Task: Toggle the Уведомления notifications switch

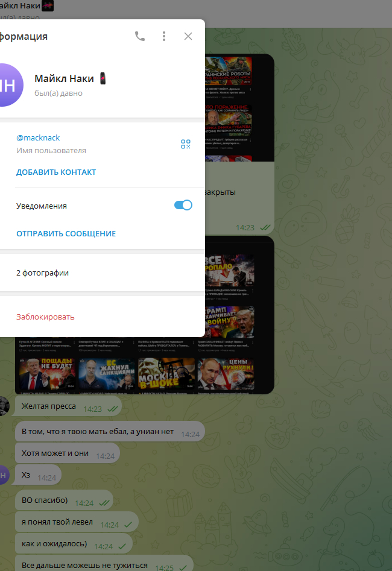Action: tap(183, 206)
